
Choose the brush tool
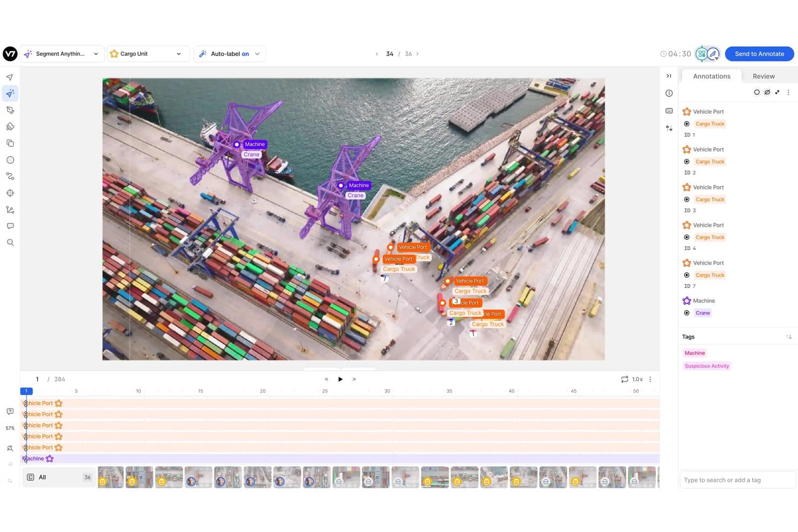[x=10, y=127]
